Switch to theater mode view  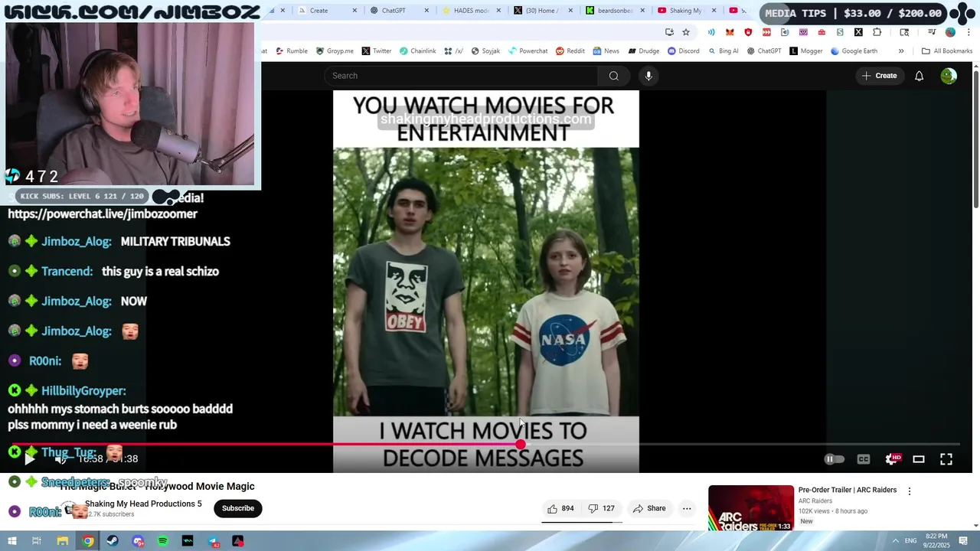point(919,459)
